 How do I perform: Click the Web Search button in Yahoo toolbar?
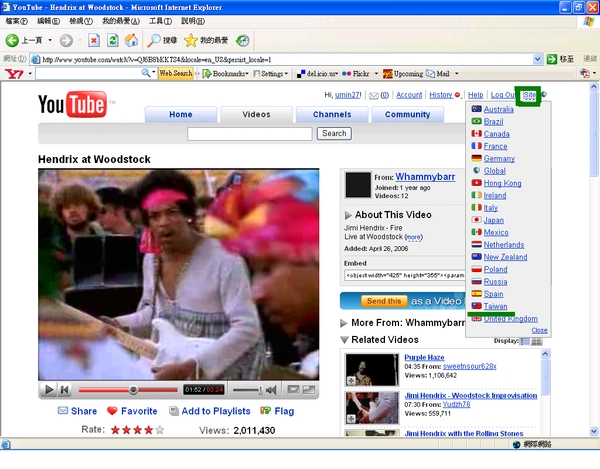click(x=176, y=73)
